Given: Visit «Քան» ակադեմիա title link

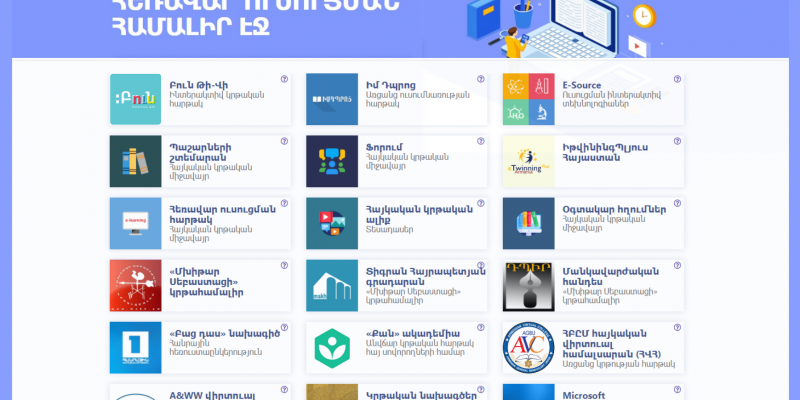Looking at the screenshot, I should click(x=413, y=334).
